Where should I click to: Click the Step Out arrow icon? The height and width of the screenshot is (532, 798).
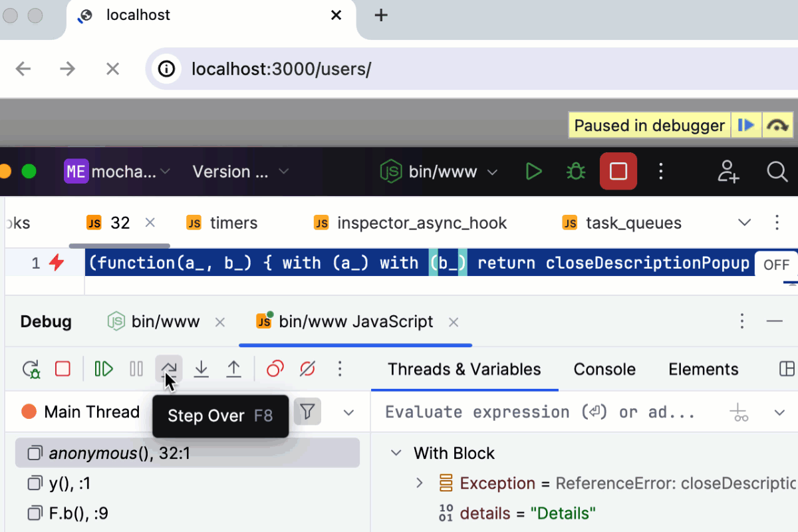(233, 368)
